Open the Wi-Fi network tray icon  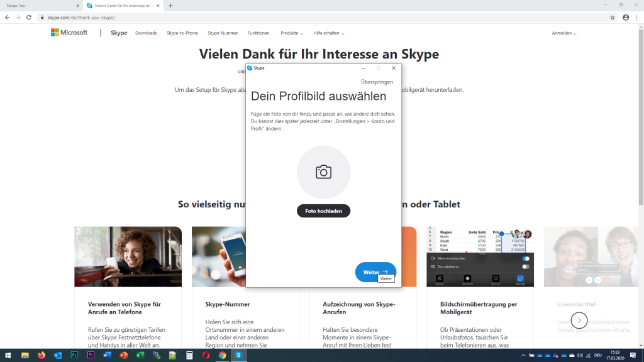pyautogui.click(x=588, y=356)
